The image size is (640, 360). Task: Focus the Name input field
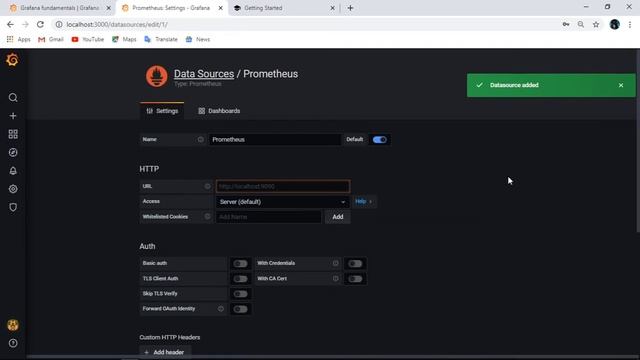[x=275, y=140]
